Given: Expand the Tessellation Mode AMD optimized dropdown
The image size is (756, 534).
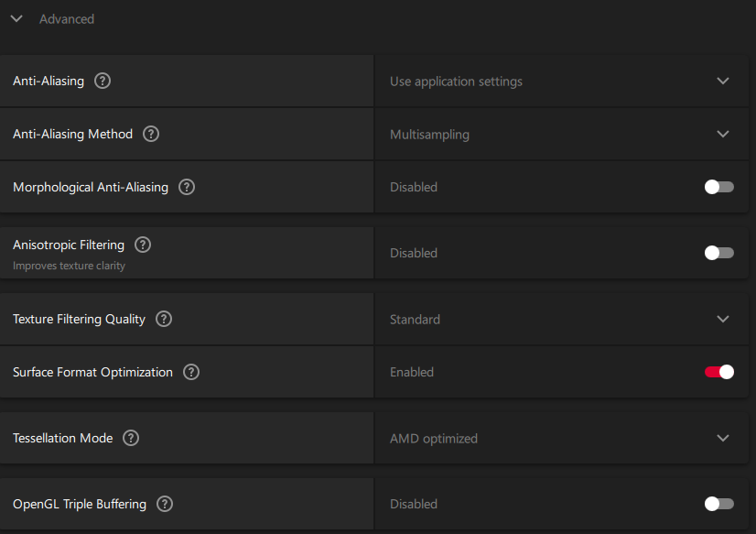Looking at the screenshot, I should [723, 438].
